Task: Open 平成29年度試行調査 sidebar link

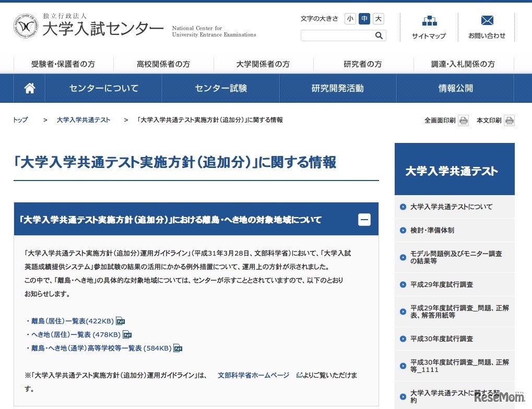Action: 442,284
